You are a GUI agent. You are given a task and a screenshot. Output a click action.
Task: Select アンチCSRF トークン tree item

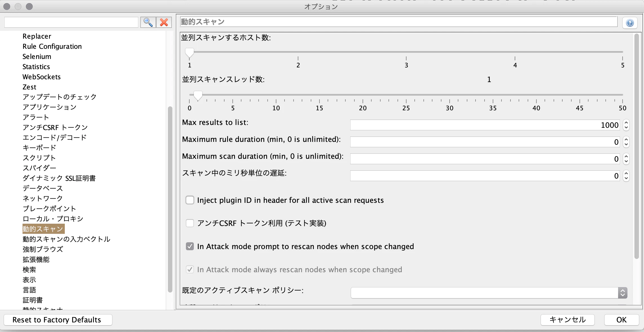(x=55, y=127)
